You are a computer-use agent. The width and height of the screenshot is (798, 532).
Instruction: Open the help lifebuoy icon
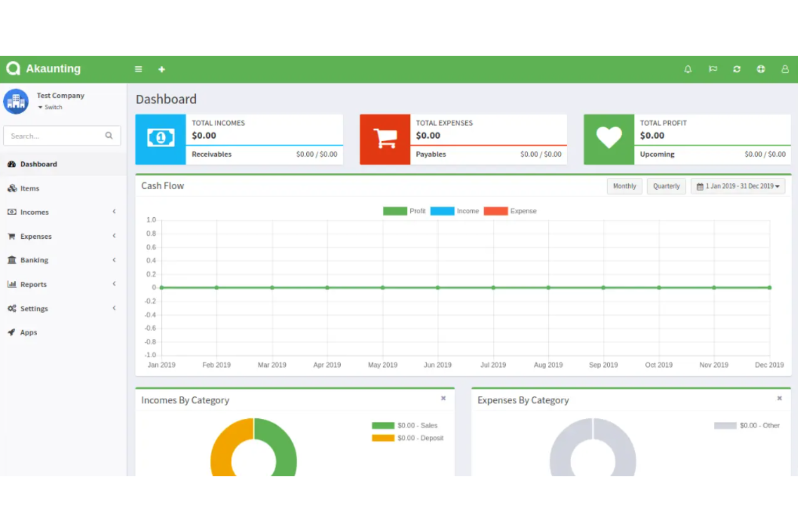pos(761,69)
